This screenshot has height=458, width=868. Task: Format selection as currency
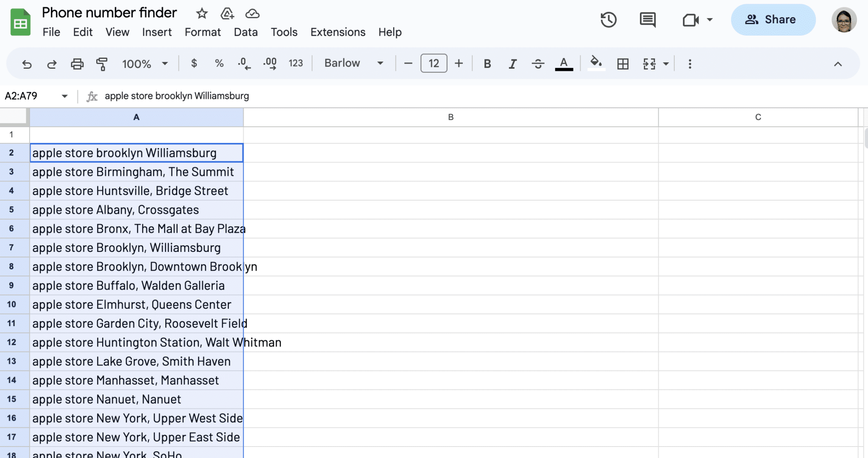[x=194, y=64]
